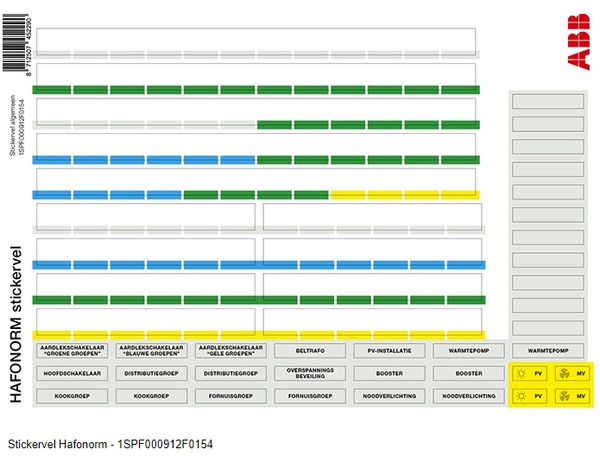Select the Aardlekschakelaar "Blauwe Groepen" label
Image resolution: width=600 pixels, height=456 pixels.
click(150, 350)
